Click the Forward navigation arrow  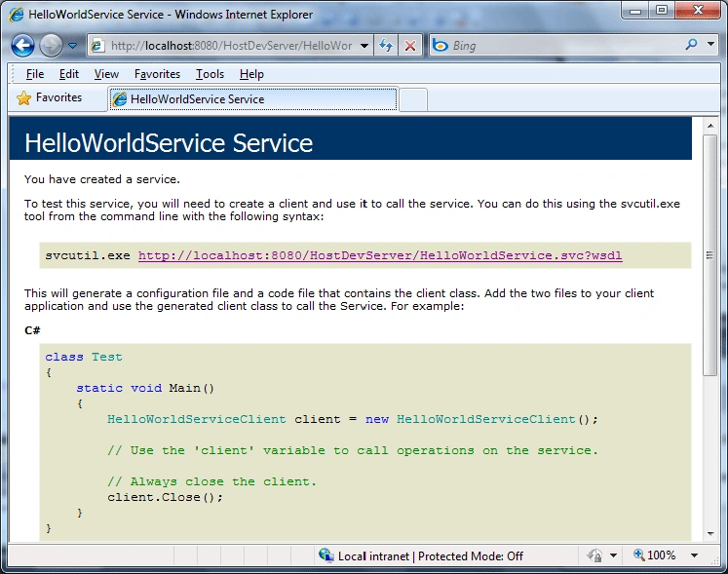click(x=51, y=46)
